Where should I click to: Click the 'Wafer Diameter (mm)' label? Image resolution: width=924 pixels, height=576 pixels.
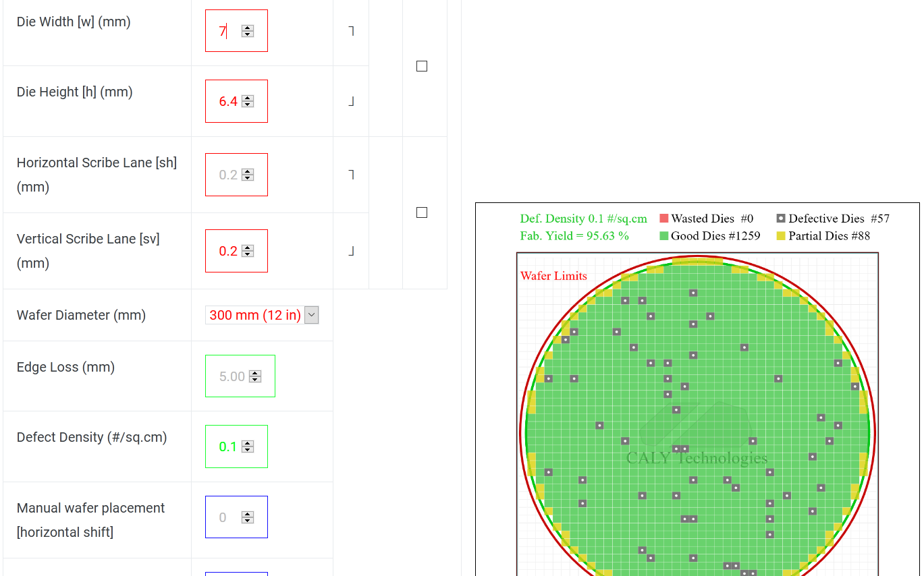(x=81, y=315)
